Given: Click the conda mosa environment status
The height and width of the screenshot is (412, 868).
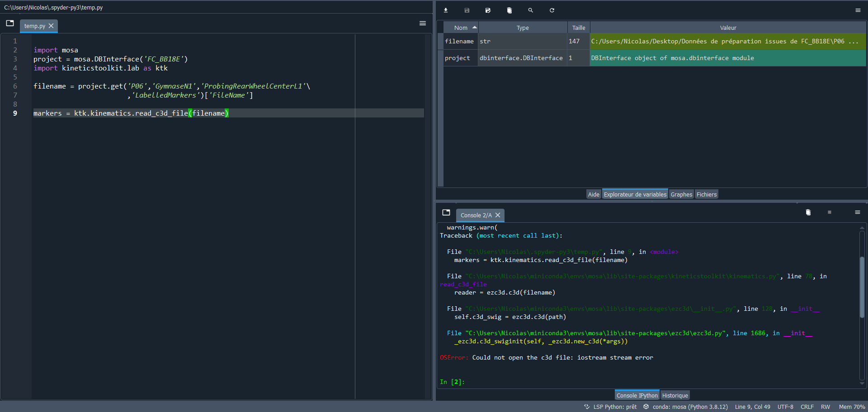Looking at the screenshot, I should click(x=685, y=407).
